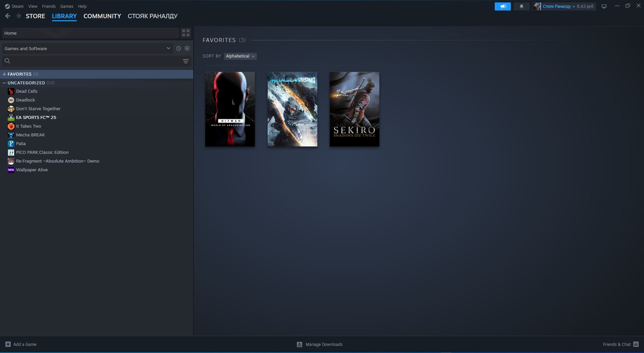
Task: Go forward with the right arrow
Action: pyautogui.click(x=19, y=16)
